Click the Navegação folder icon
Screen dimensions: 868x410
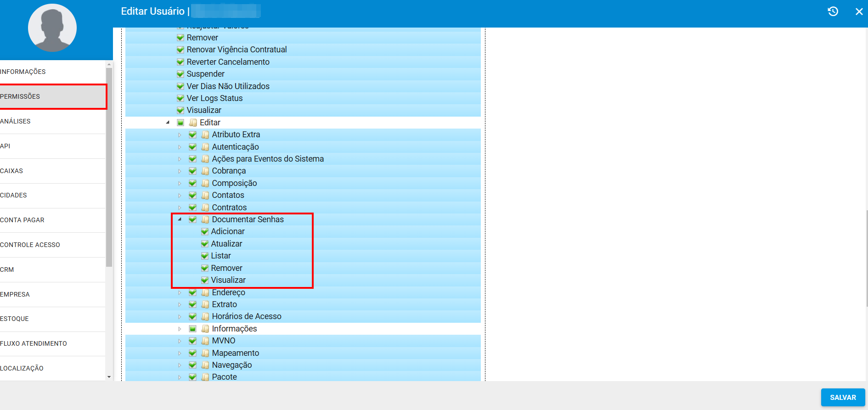click(x=205, y=365)
